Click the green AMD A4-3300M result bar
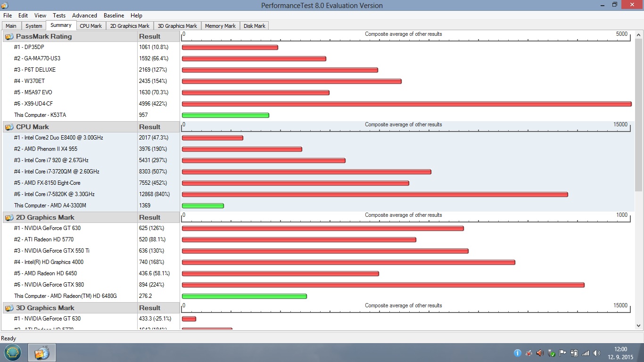Viewport: 644px width, 362px height. [x=203, y=206]
